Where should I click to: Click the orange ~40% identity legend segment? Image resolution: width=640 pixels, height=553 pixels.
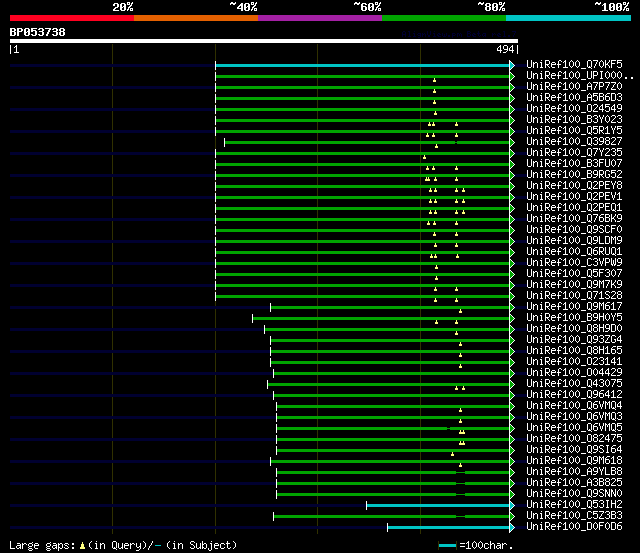coord(196,18)
